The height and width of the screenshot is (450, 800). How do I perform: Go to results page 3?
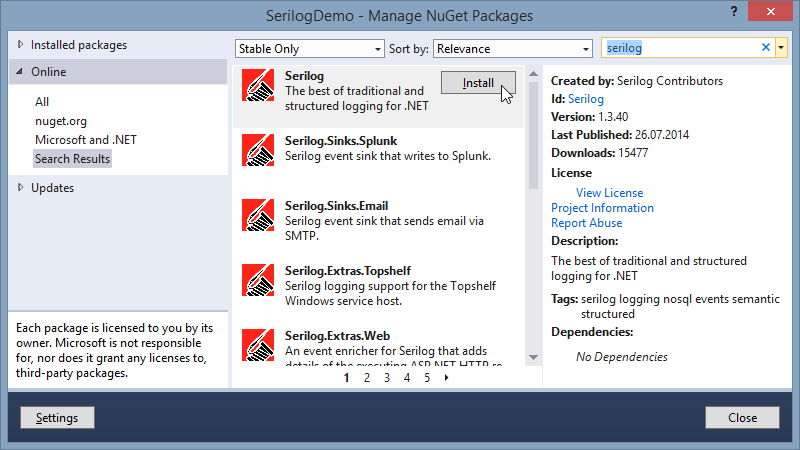tap(387, 378)
